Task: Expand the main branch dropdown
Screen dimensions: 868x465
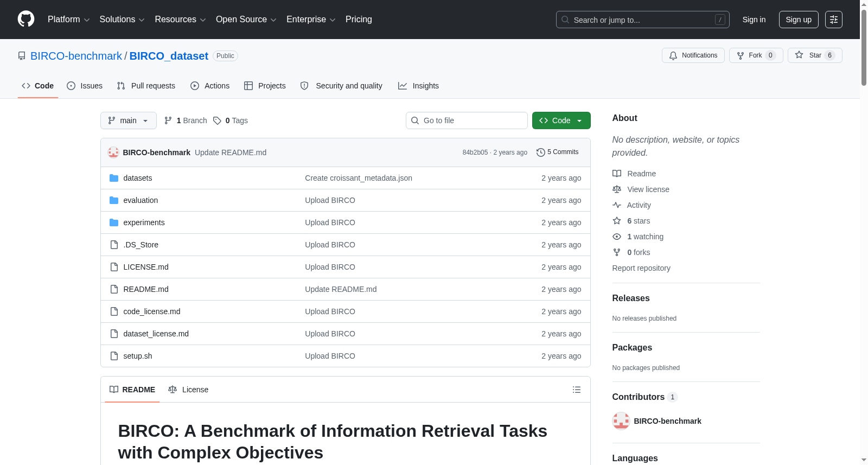Action: click(x=129, y=120)
